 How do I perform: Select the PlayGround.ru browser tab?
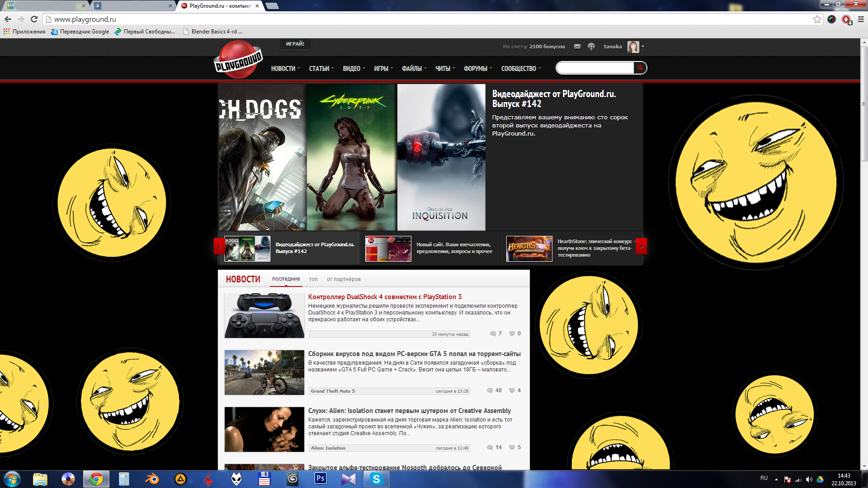tap(220, 6)
